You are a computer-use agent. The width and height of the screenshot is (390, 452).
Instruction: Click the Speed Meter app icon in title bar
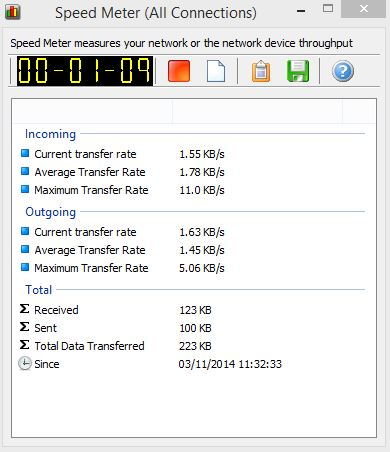[x=13, y=12]
